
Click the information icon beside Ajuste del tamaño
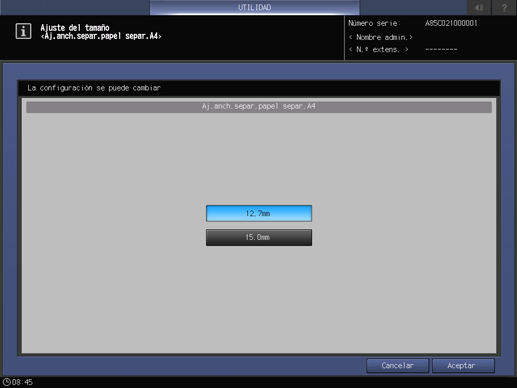[x=23, y=31]
